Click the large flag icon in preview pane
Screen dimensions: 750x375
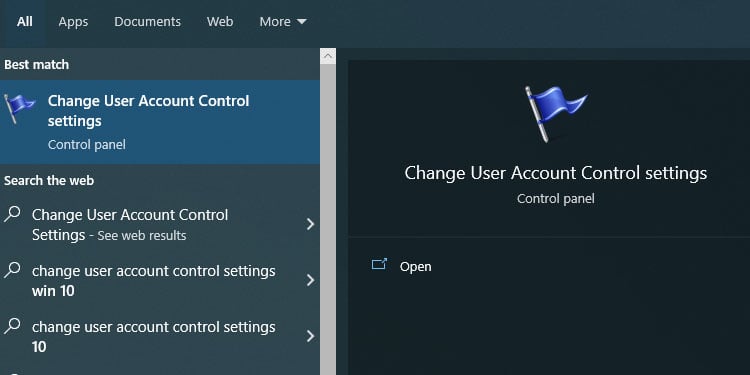coord(555,113)
